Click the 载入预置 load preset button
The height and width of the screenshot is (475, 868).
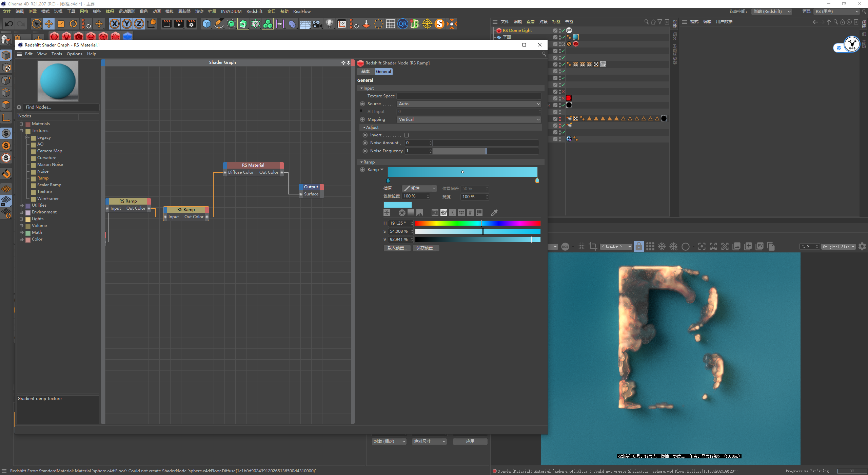click(397, 248)
